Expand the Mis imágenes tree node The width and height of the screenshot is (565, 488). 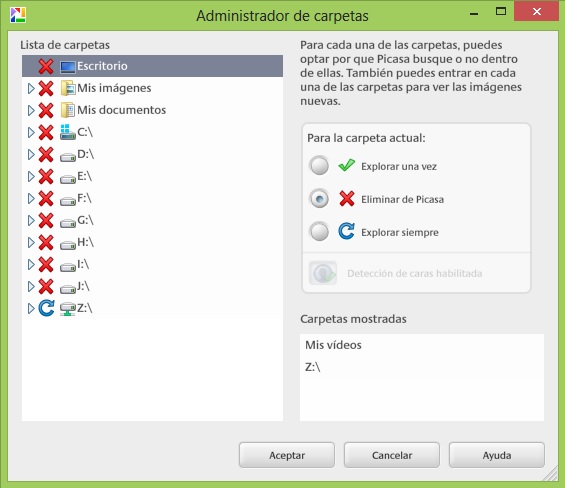[31, 88]
